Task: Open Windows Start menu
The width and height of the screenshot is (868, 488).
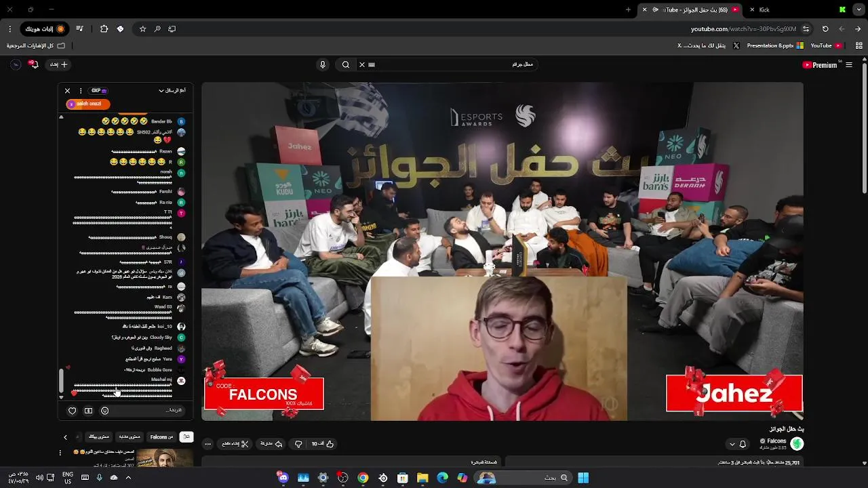Action: (x=583, y=478)
